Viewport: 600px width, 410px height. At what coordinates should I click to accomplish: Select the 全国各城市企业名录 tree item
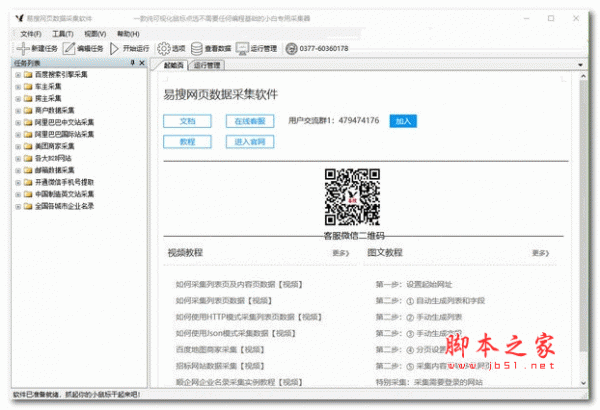64,206
